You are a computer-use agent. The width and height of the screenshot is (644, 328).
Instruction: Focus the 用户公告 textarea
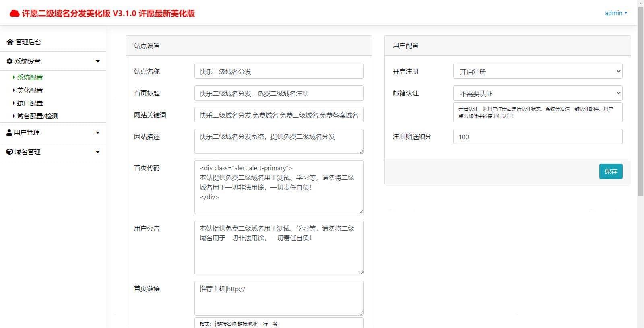tap(279, 248)
